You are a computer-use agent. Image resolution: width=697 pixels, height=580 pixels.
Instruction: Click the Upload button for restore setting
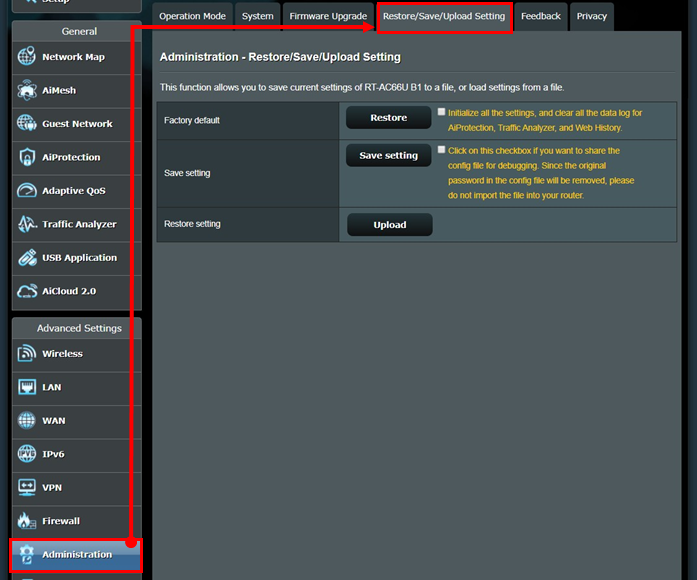389,225
